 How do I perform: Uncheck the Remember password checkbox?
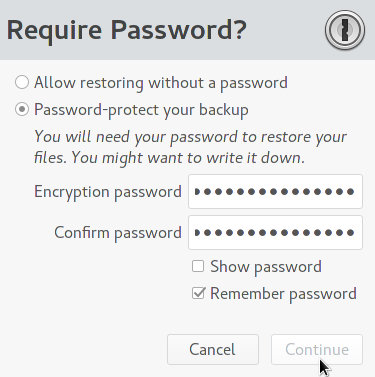pyautogui.click(x=198, y=293)
